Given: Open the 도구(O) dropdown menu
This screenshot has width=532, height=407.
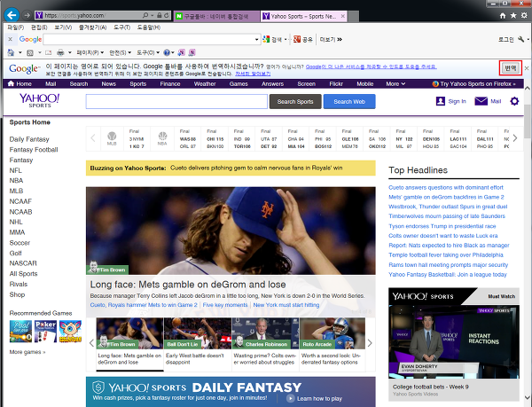Looking at the screenshot, I should point(148,52).
